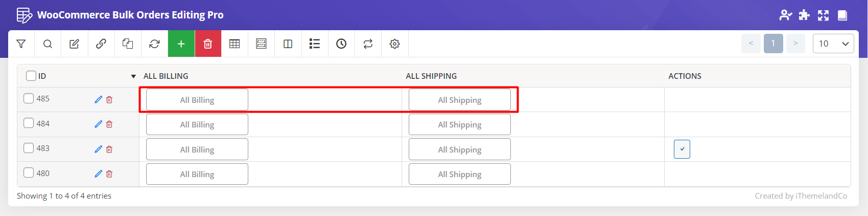Viewport: 868px width, 216px height.
Task: Toggle fullscreen mode icon in header
Action: (x=823, y=15)
